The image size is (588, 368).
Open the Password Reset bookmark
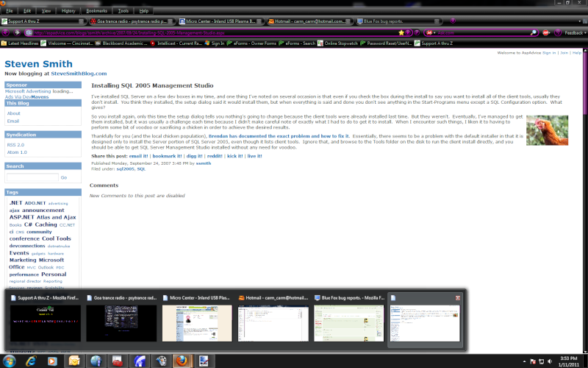coord(385,43)
